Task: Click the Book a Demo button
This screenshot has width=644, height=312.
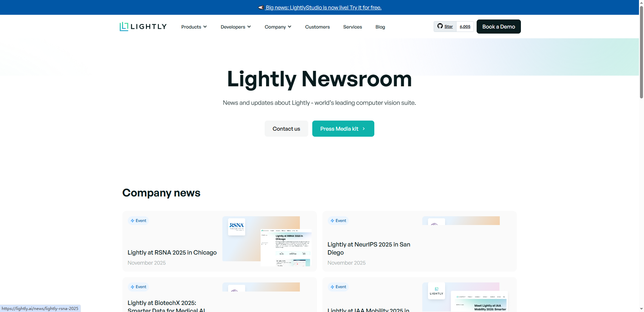Action: (x=498, y=27)
